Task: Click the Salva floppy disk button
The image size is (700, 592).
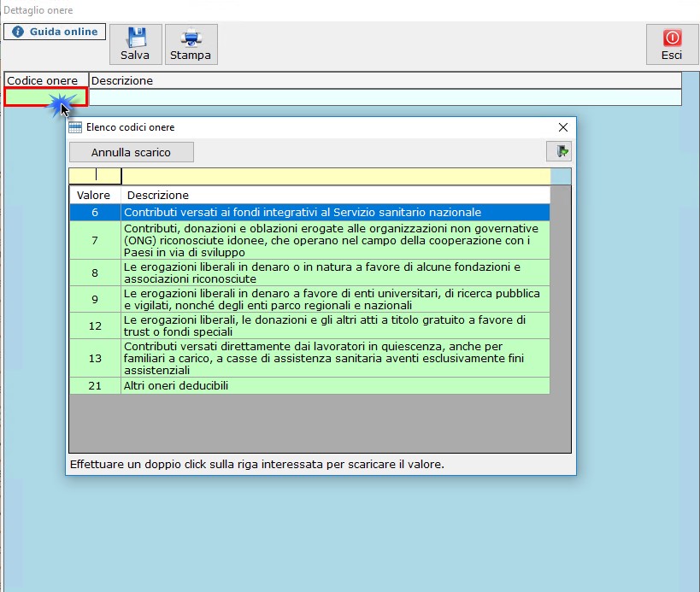Action: click(136, 44)
